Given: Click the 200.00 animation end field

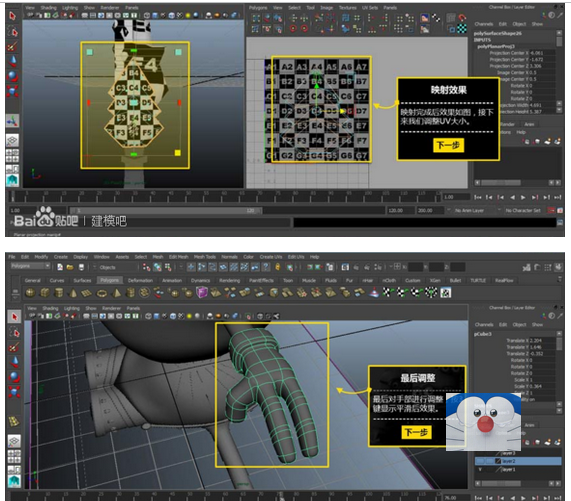Looking at the screenshot, I should pyautogui.click(x=430, y=210).
